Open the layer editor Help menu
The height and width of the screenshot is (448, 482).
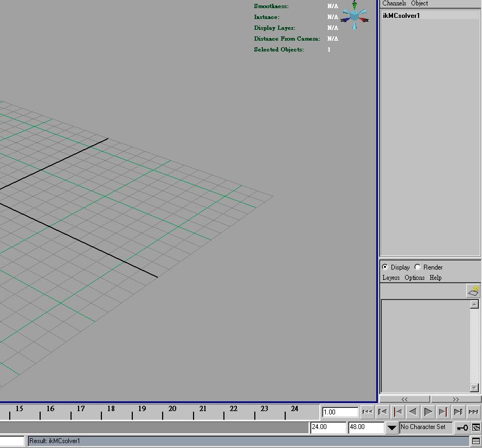pyautogui.click(x=435, y=278)
